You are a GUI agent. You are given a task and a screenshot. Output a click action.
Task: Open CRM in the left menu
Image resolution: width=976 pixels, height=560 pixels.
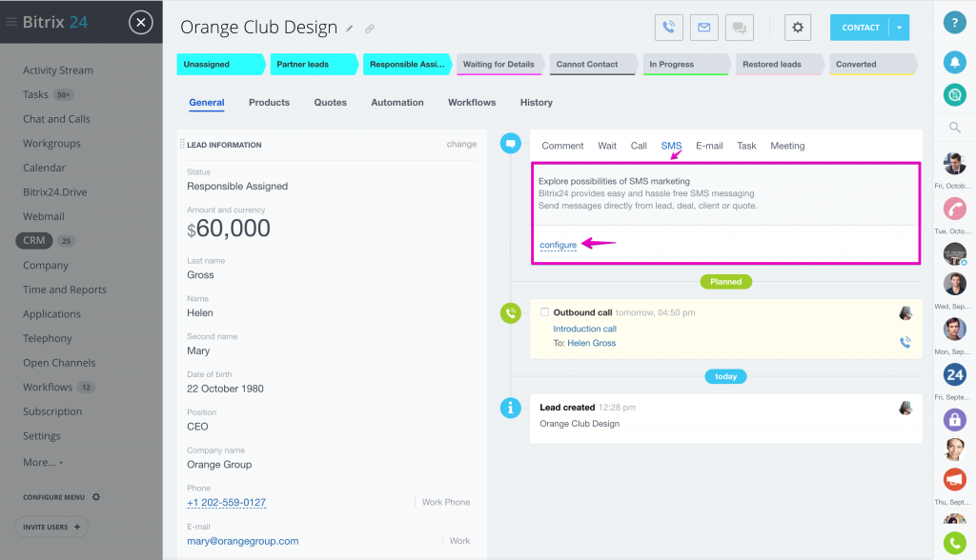coord(34,241)
